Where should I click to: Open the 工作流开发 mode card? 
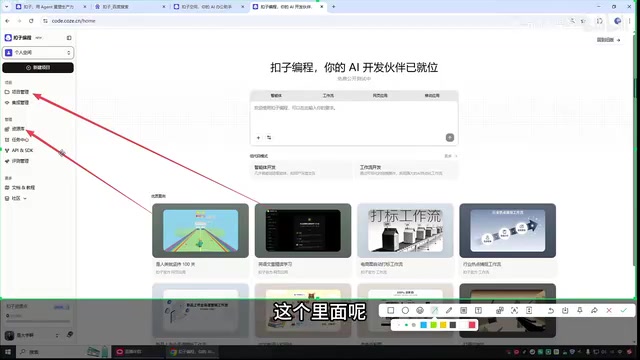pos(407,170)
